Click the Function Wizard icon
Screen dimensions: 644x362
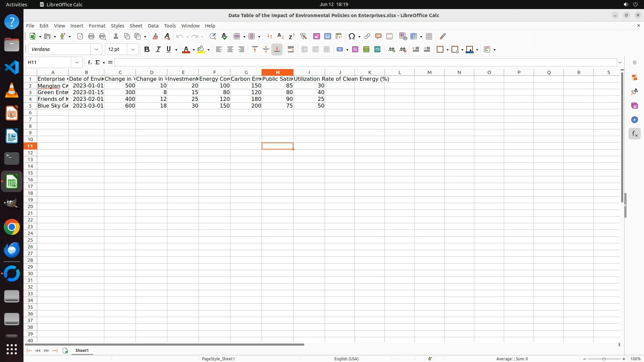(x=90, y=62)
